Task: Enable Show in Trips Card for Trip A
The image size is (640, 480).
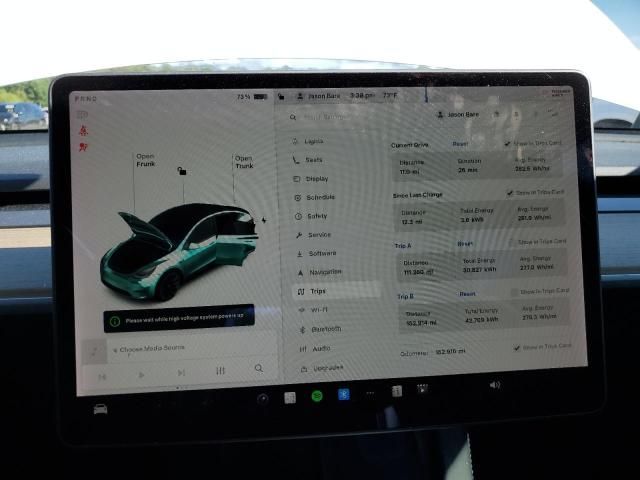Action: [x=513, y=241]
